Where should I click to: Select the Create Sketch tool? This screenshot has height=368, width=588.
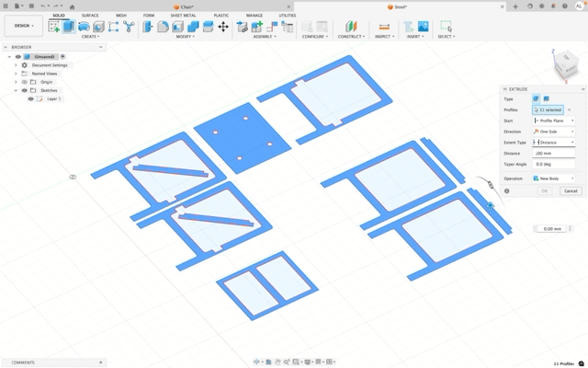(x=54, y=27)
